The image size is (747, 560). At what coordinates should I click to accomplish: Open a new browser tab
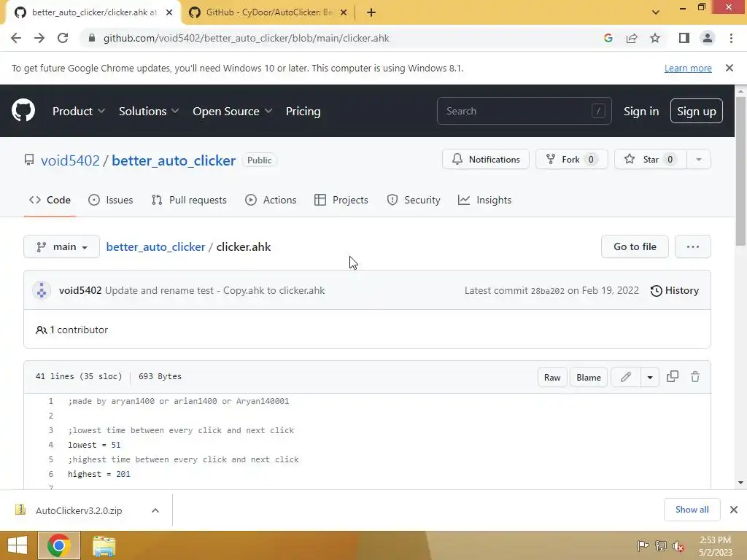(371, 12)
